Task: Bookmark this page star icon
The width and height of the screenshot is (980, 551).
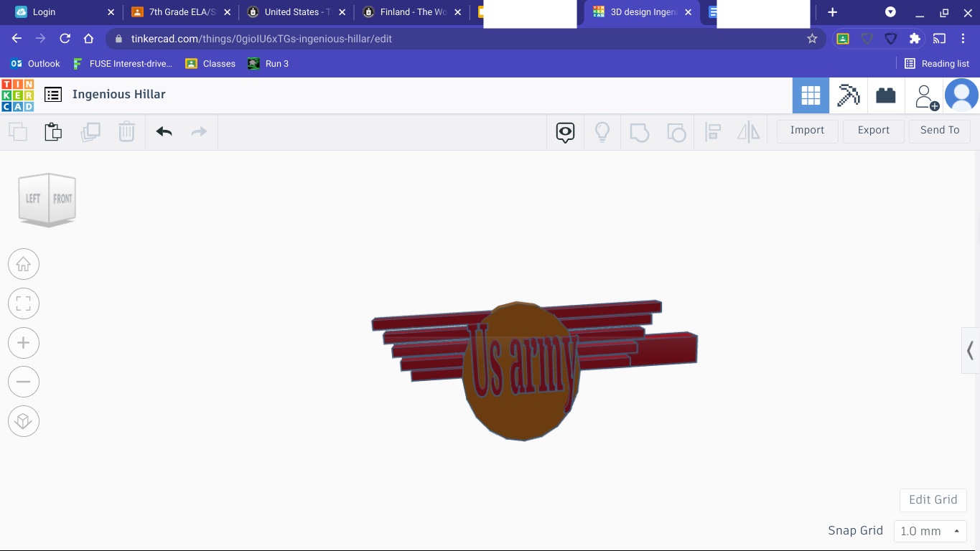Action: point(812,39)
